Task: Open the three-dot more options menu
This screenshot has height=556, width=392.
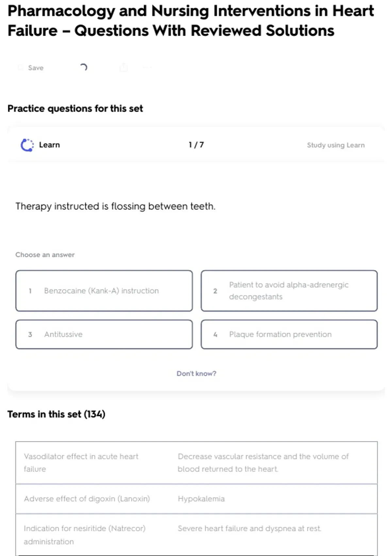Action: click(147, 68)
